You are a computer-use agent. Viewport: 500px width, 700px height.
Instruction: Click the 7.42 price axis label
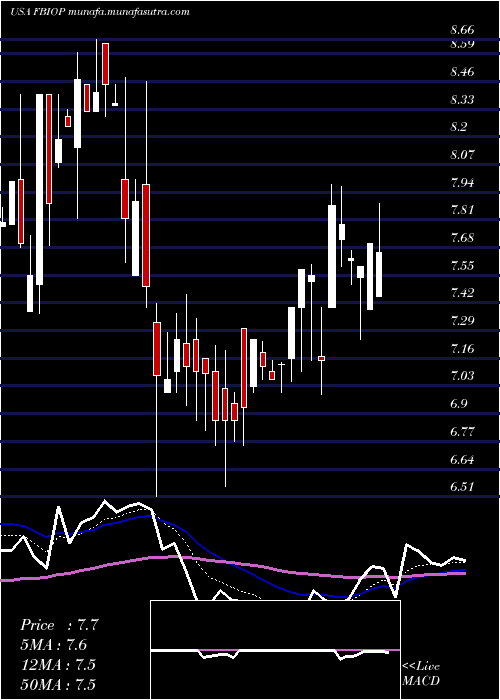[x=462, y=293]
